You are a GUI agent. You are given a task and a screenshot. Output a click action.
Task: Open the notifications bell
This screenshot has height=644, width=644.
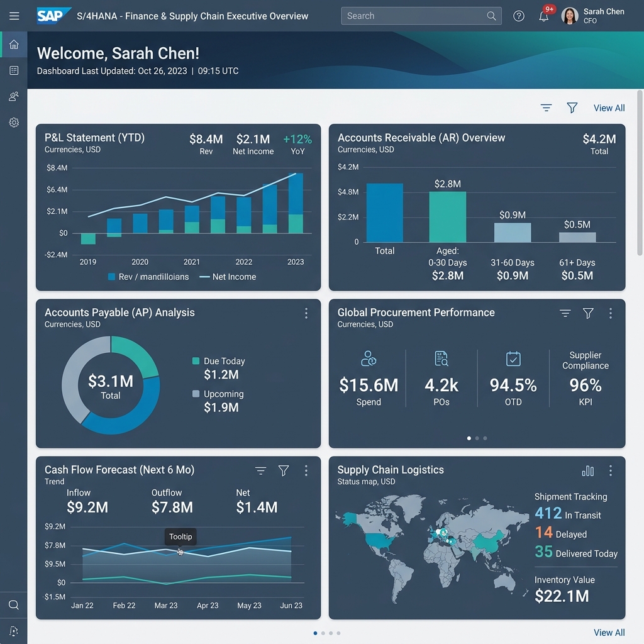click(544, 16)
